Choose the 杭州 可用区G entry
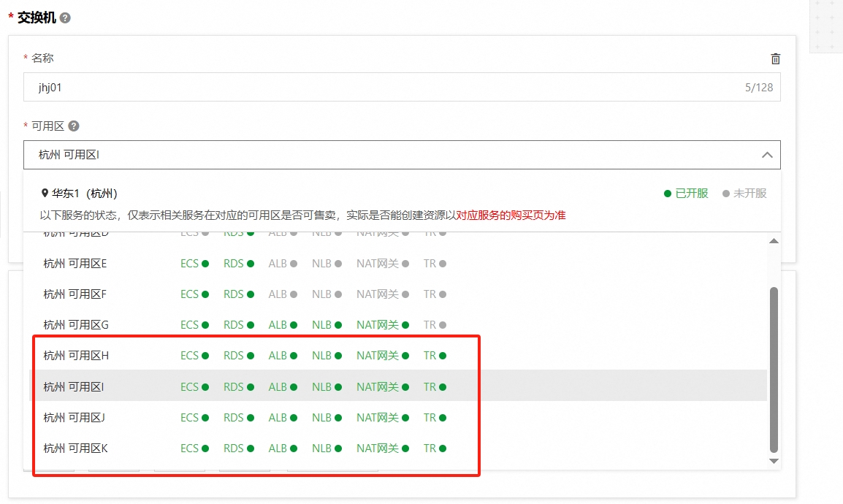 point(76,325)
